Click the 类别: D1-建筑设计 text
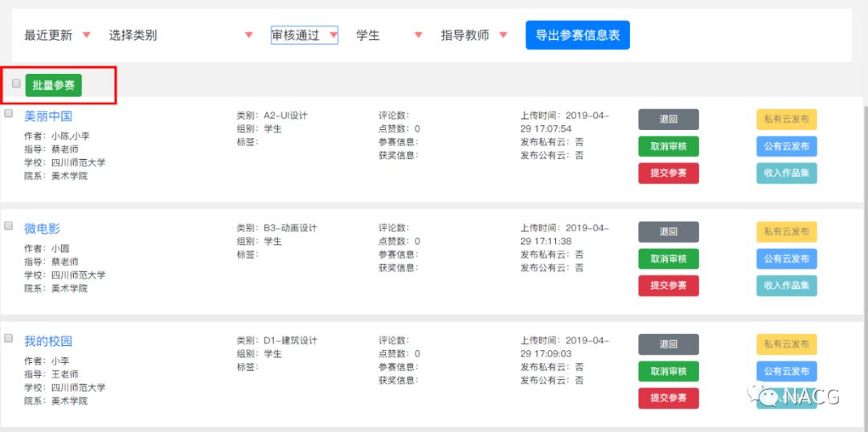 276,340
